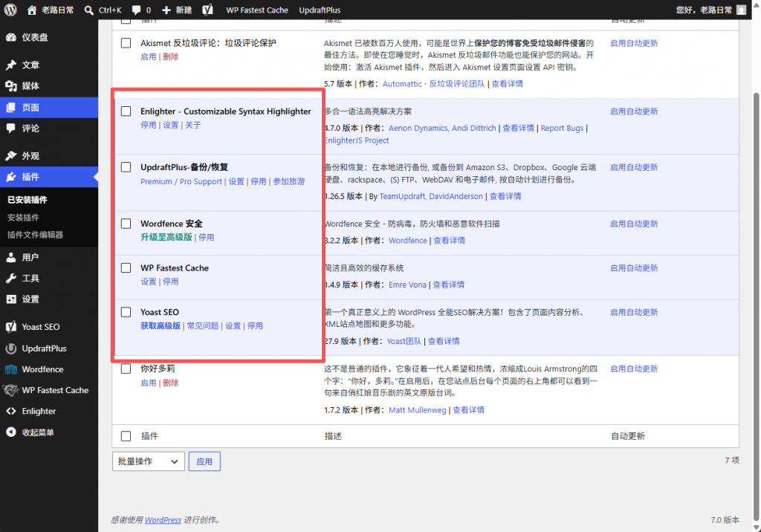Tick the Wordfence 安全 checkbox
The width and height of the screenshot is (761, 532).
click(x=126, y=224)
